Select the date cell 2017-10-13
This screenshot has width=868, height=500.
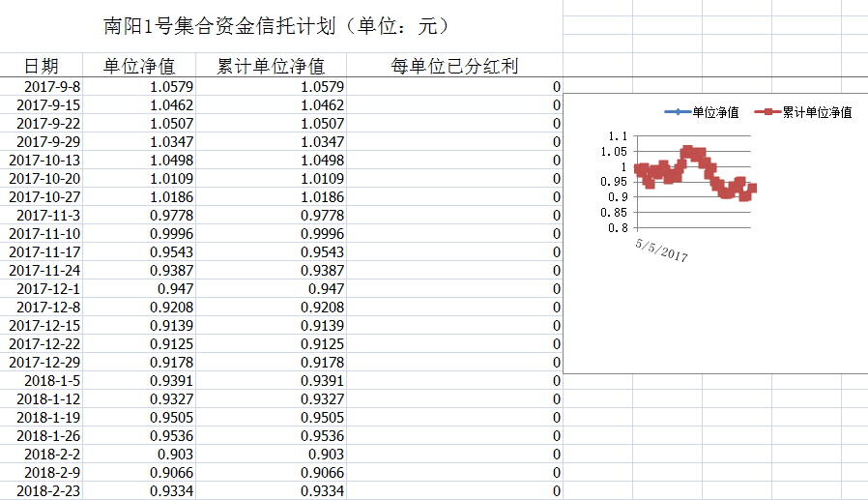tap(43, 161)
